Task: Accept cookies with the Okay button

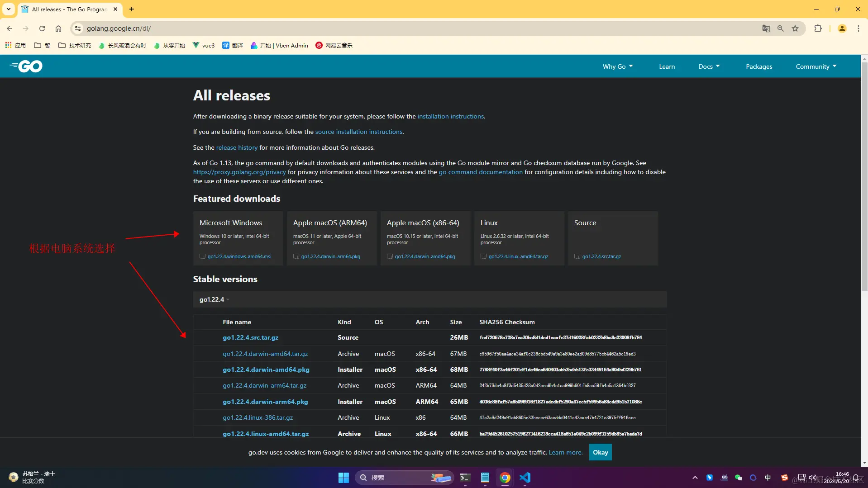Action: point(600,452)
